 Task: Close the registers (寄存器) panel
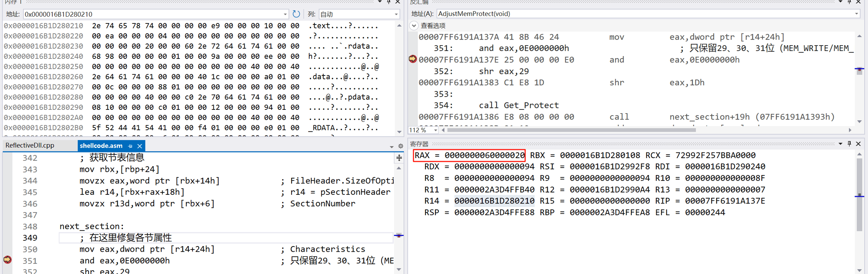point(858,144)
